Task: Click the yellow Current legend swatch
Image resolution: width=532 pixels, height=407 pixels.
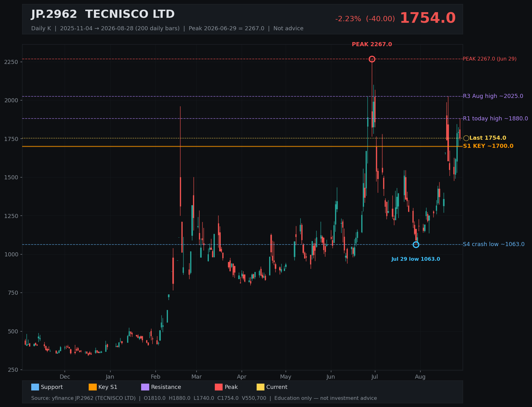Action: point(260,387)
